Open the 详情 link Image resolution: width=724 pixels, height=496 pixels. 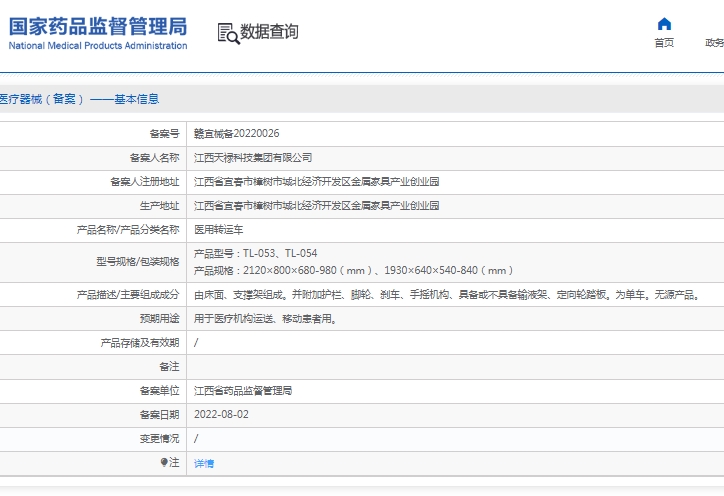pyautogui.click(x=204, y=463)
